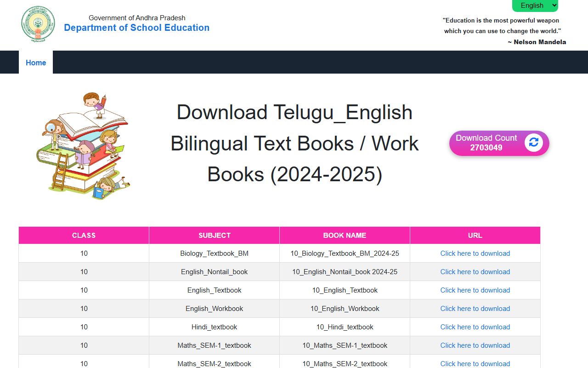The image size is (588, 368).
Task: Click the page heading Download Telugu_English Bilingual
Action: (294, 144)
